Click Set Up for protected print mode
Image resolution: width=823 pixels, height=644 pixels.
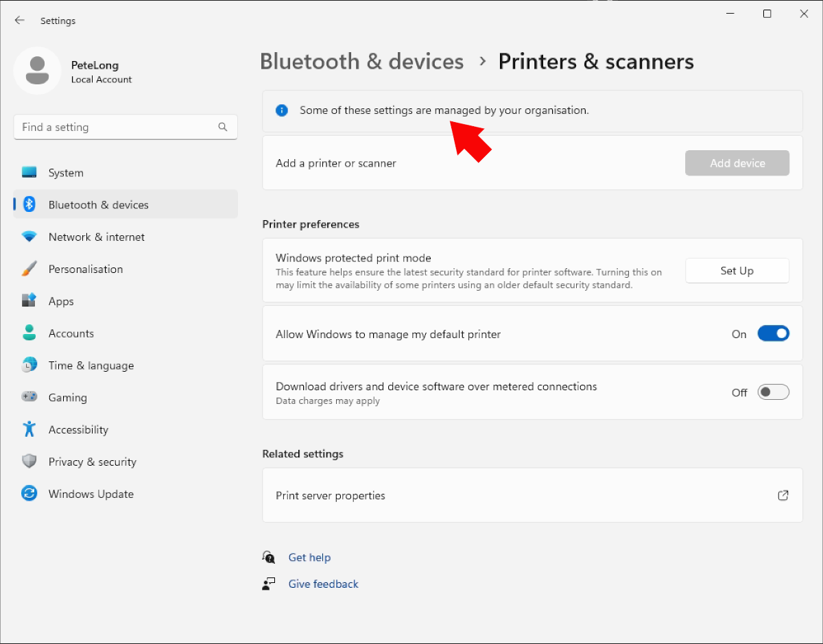click(737, 271)
